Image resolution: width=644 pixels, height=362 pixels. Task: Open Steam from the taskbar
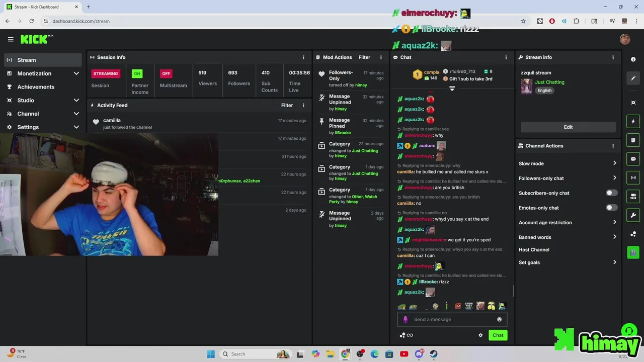click(x=434, y=354)
